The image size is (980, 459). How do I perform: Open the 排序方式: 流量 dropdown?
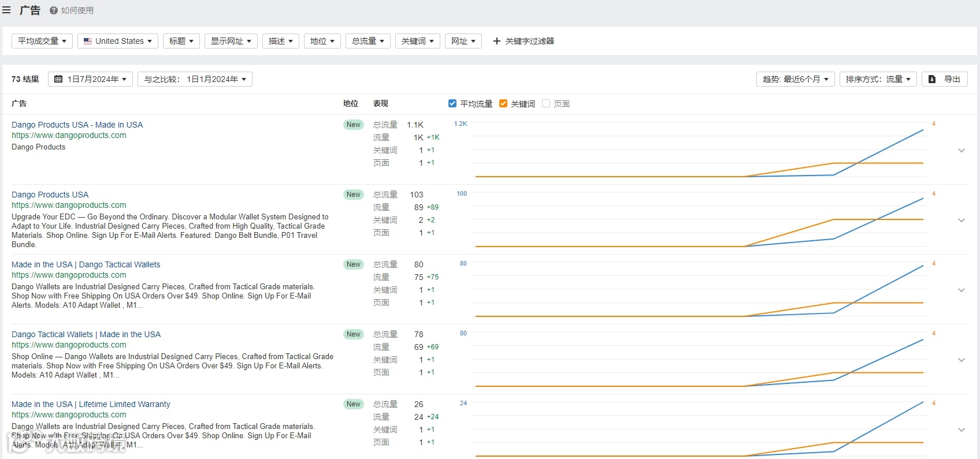[878, 79]
